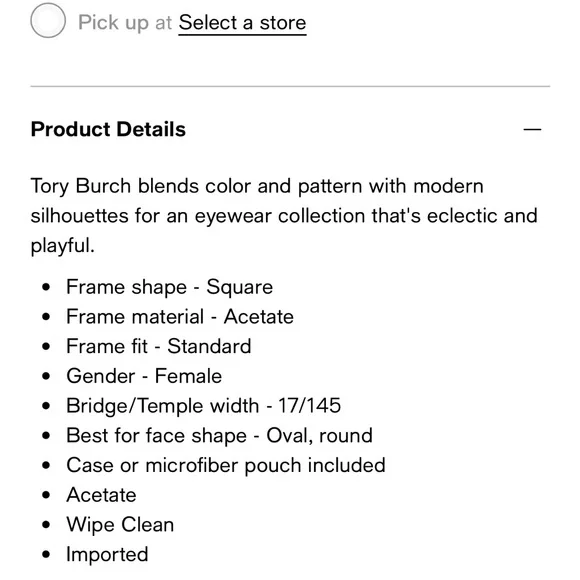
Task: Select the Pick up at store radio button
Action: coord(48,20)
